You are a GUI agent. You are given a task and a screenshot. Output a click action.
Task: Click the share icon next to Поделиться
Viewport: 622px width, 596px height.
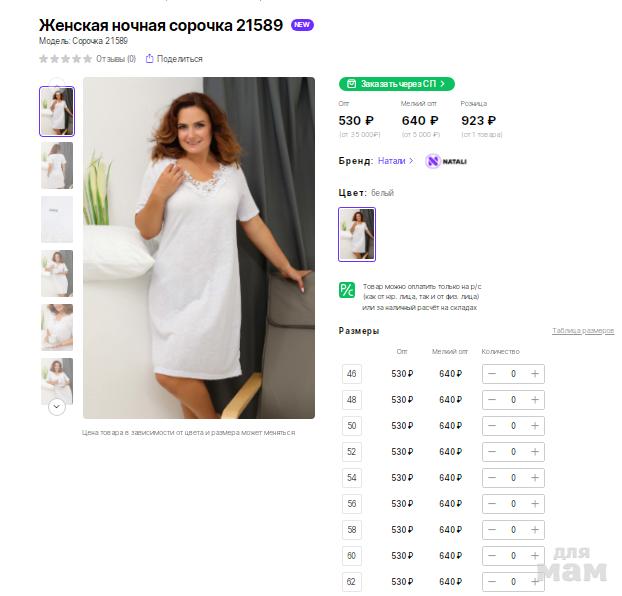coord(149,59)
